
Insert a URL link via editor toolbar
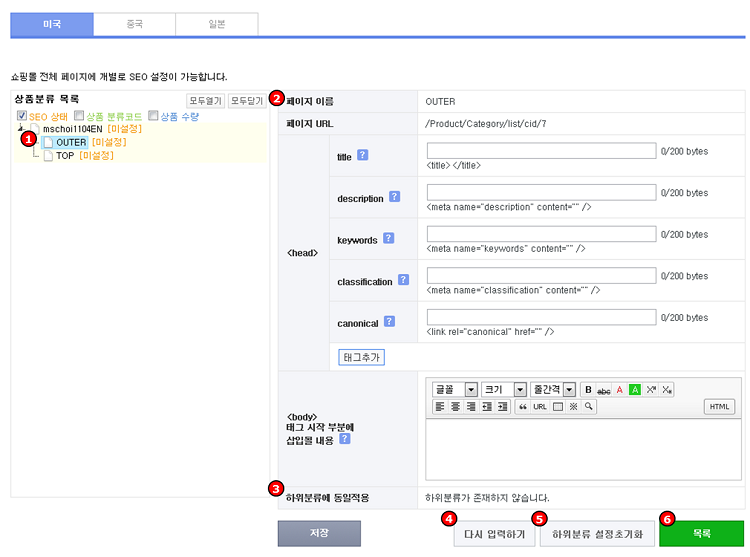click(x=540, y=406)
